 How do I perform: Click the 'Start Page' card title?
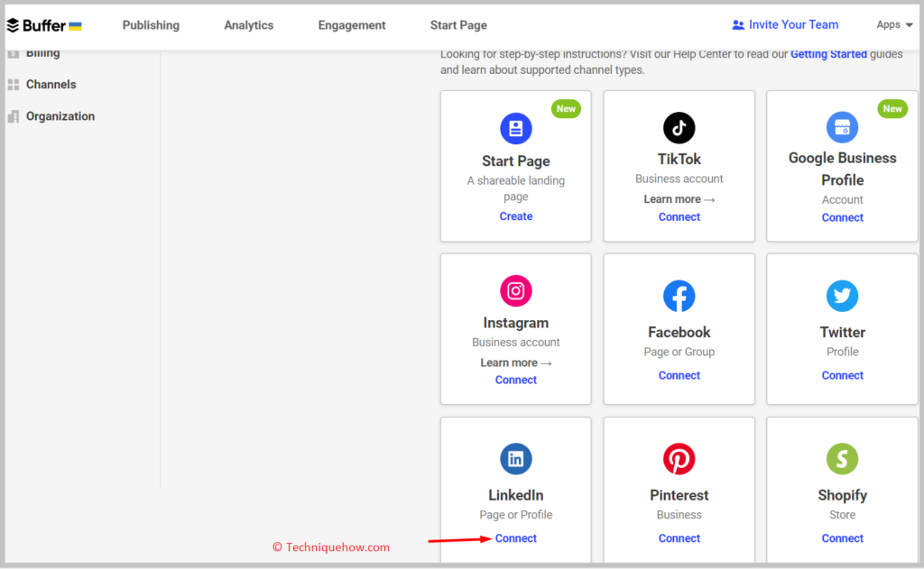point(515,161)
